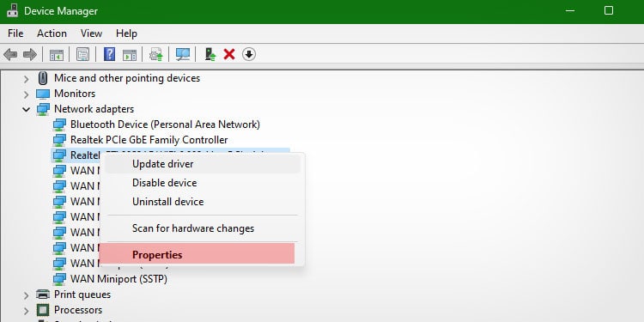
Task: Expand Mice and other pointing devices
Action: [27, 78]
